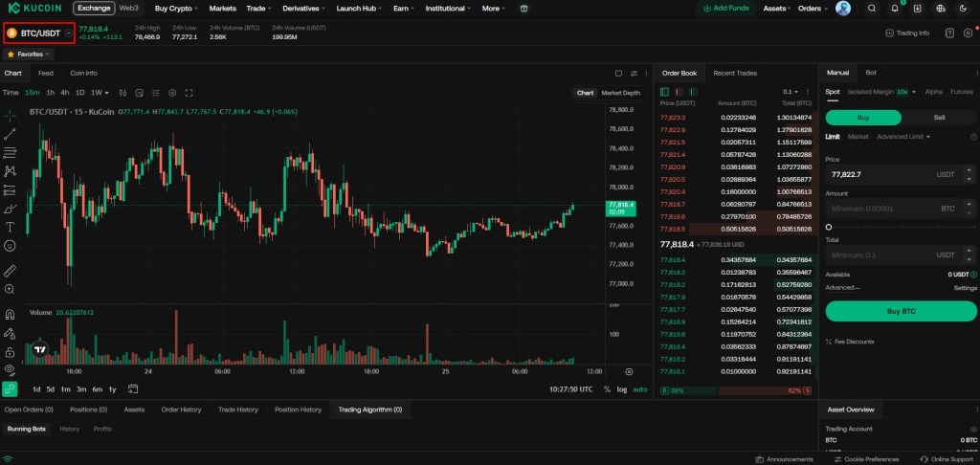Open Trading Info link
The image size is (980, 465).
click(908, 33)
